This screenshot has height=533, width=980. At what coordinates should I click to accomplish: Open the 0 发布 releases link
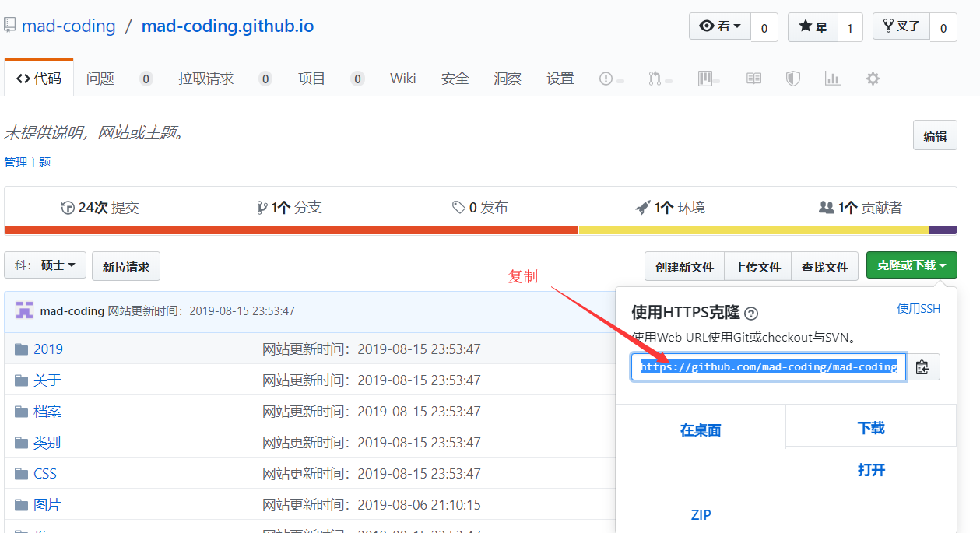coord(480,208)
